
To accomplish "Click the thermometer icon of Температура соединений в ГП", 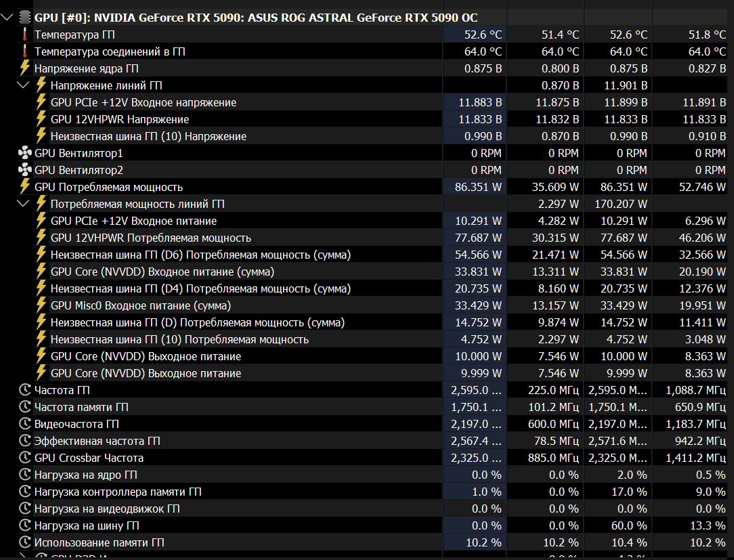I will pos(25,51).
